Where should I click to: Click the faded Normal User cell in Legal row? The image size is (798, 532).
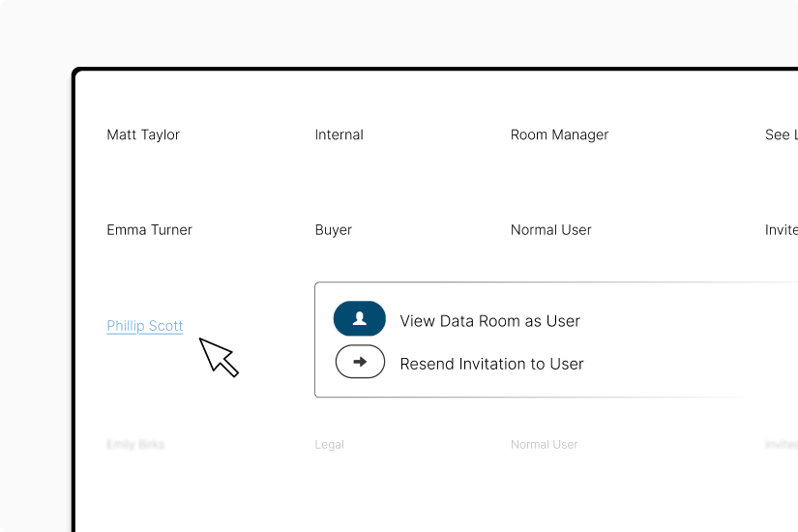tap(544, 444)
